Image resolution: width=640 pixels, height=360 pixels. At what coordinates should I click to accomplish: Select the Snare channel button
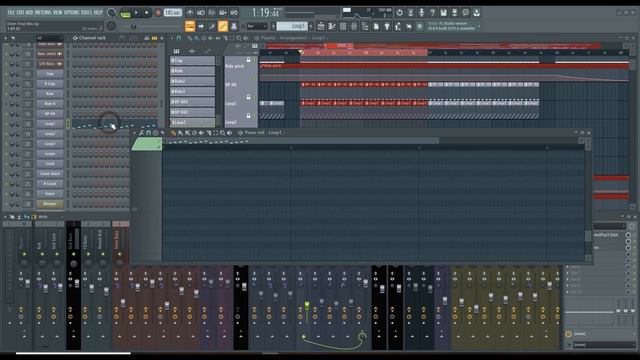pyautogui.click(x=50, y=193)
